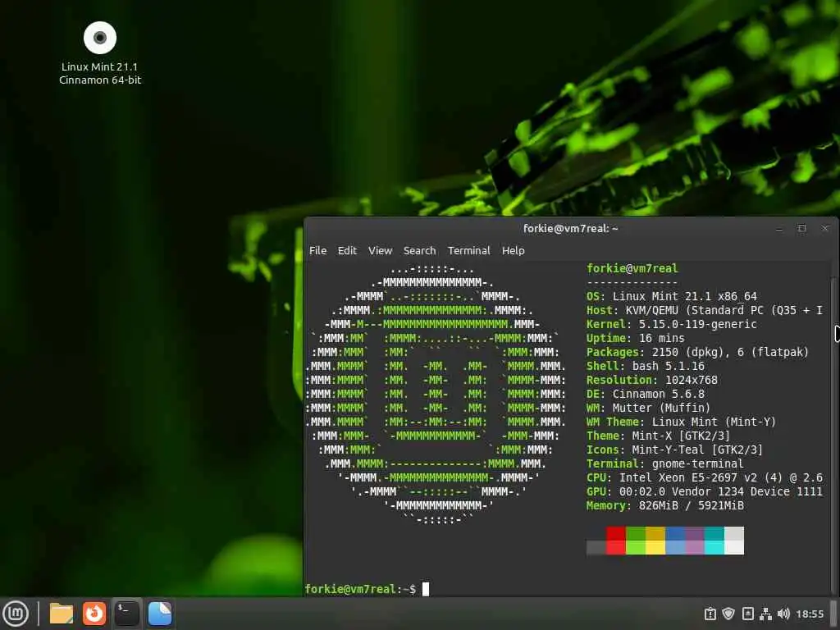Open the File menu in terminal
Image resolution: width=840 pixels, height=630 pixels.
pyautogui.click(x=317, y=251)
